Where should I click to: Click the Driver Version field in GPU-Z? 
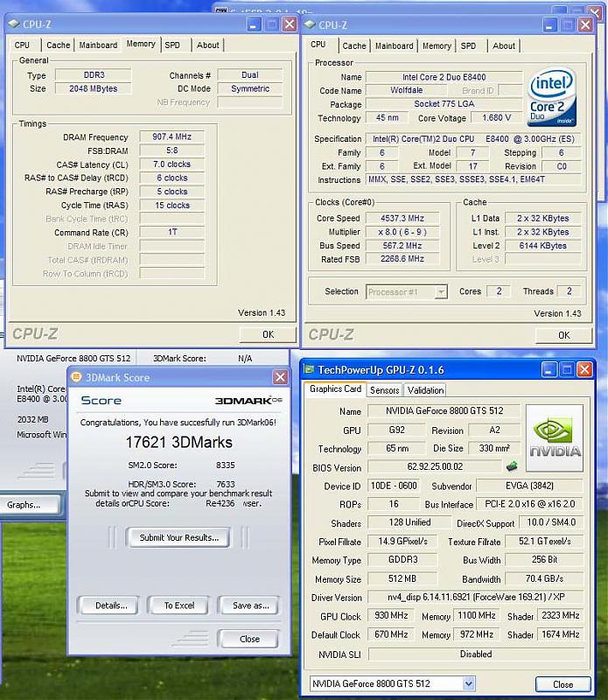coord(476,598)
